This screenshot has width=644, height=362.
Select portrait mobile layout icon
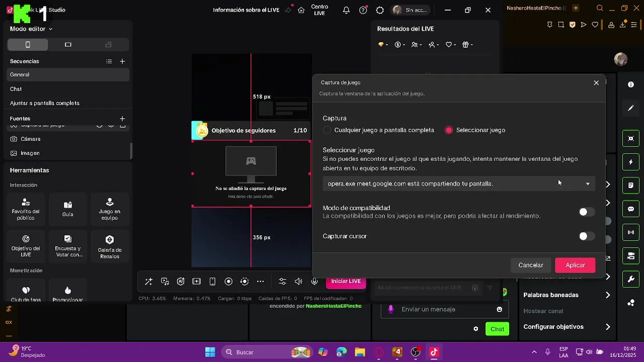point(28,45)
